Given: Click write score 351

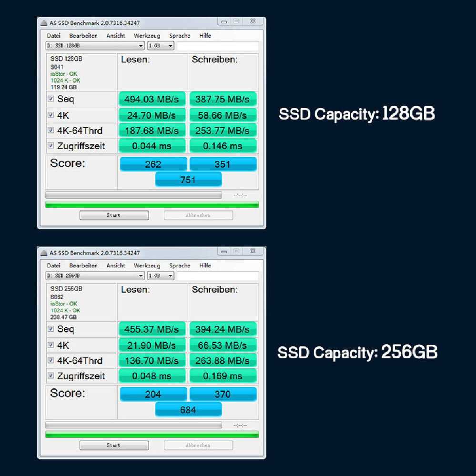Looking at the screenshot, I should (x=223, y=164).
